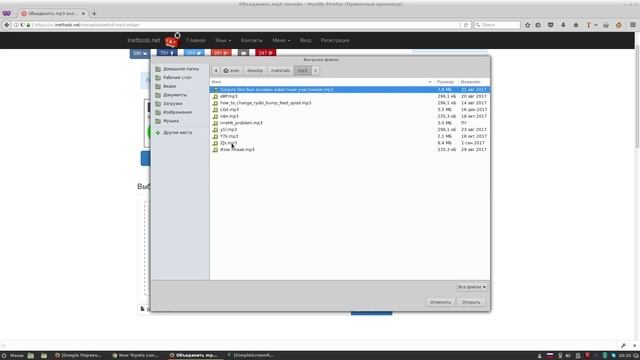Select how_to_change_ryobi_bump_feed_spool.mp3 file
This screenshot has width=640, height=360.
pos(350,103)
